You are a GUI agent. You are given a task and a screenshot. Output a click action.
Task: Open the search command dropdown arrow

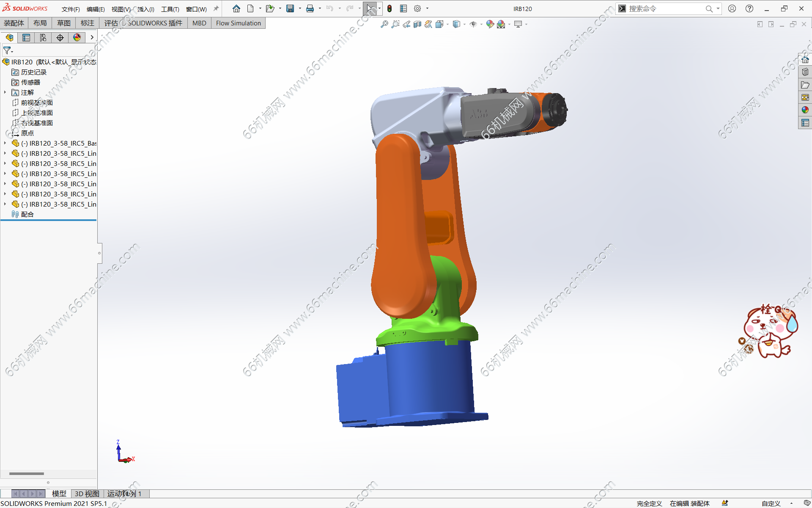click(718, 8)
